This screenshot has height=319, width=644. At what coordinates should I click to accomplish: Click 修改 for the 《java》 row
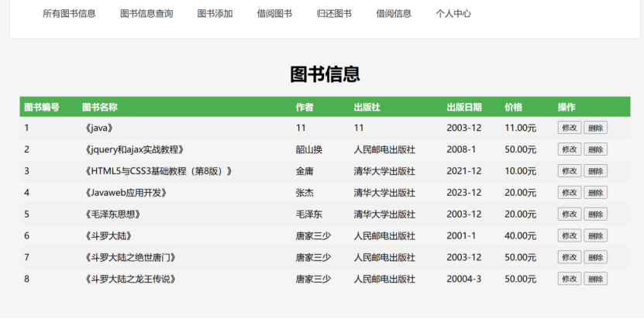point(570,128)
